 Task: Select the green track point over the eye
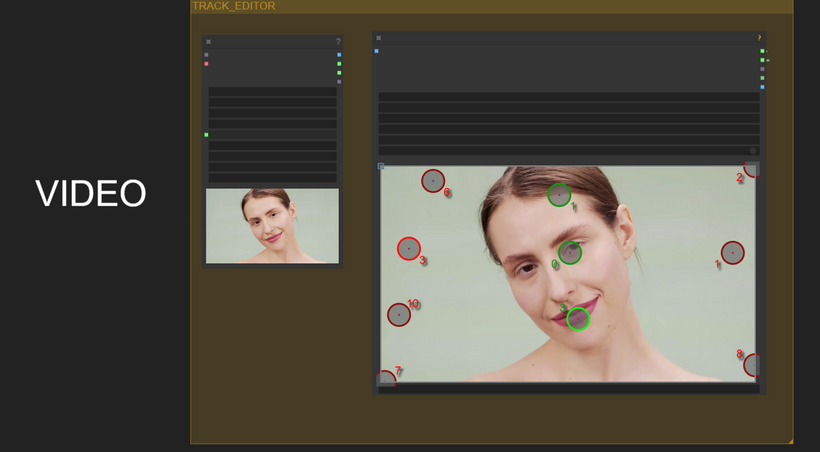coord(569,252)
